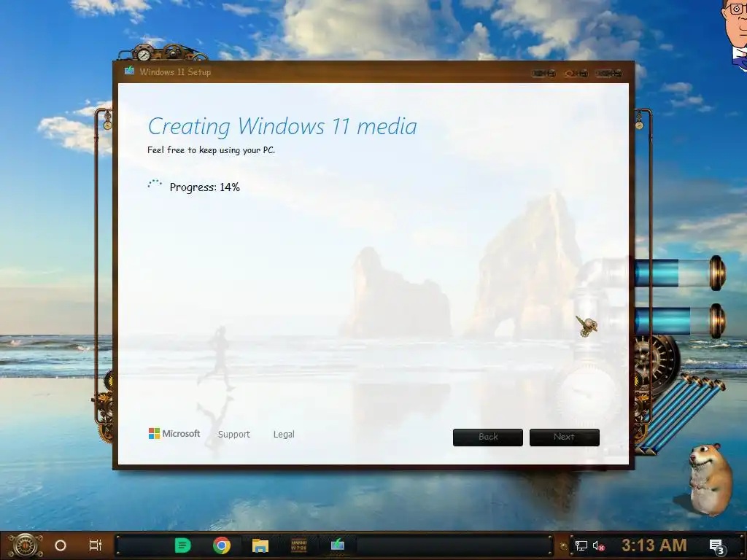This screenshot has width=747, height=560.
Task: Open the Legal link
Action: (284, 435)
